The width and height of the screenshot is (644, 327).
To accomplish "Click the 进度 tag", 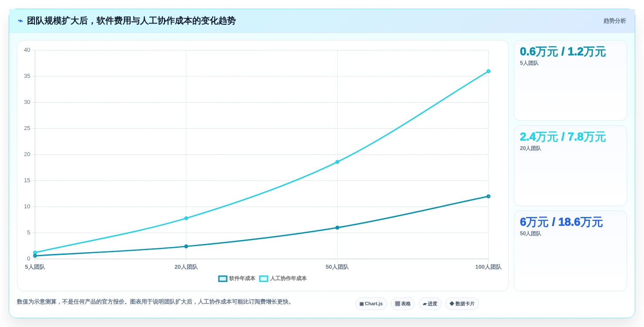I will pos(430,304).
